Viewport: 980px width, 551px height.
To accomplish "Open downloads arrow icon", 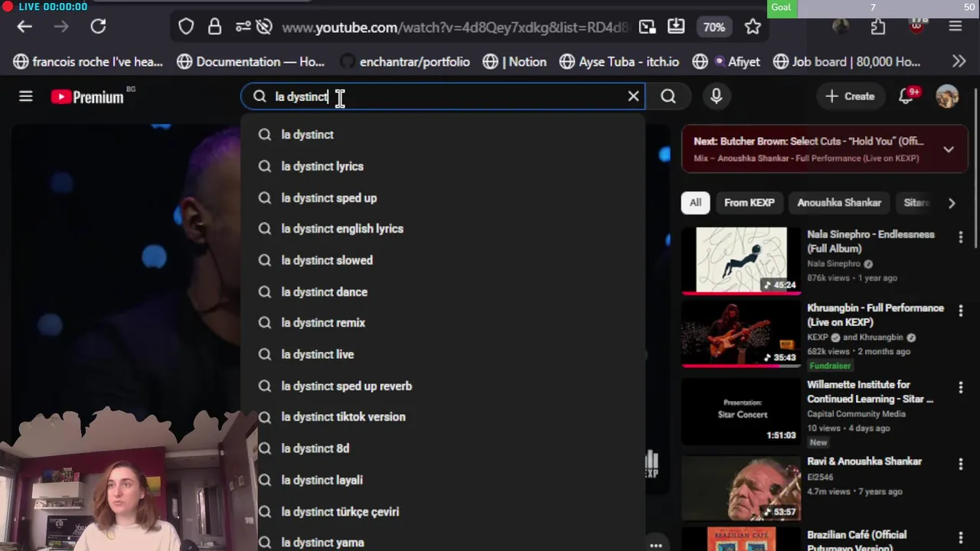I will (676, 27).
